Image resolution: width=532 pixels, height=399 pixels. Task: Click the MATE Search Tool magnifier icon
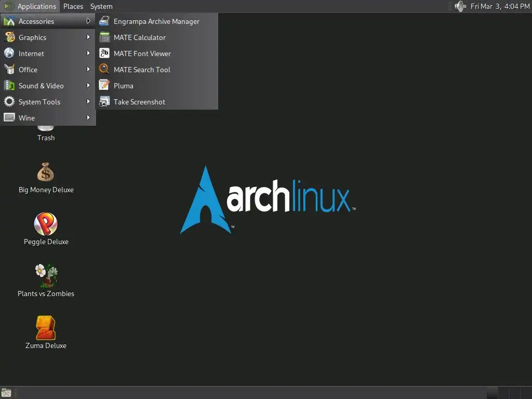coord(104,69)
